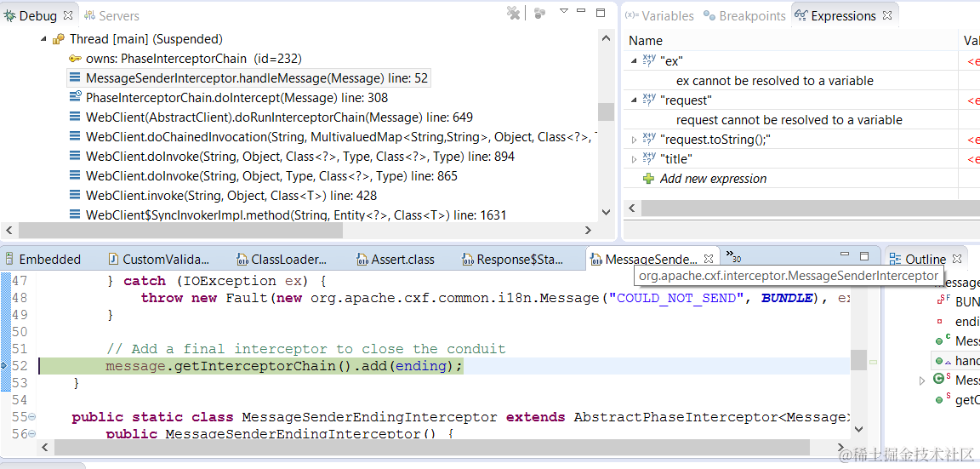This screenshot has width=980, height=469.
Task: Collapse code fold at line 55
Action: [x=31, y=417]
